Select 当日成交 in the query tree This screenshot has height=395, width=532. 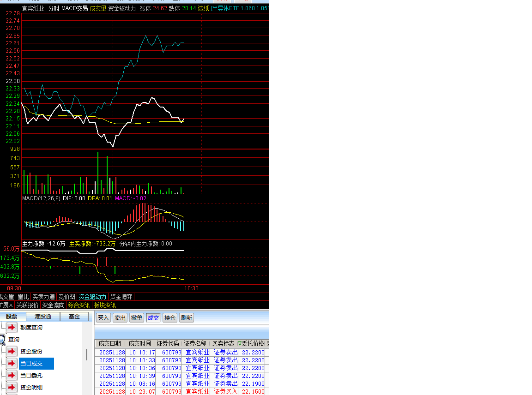coord(36,364)
